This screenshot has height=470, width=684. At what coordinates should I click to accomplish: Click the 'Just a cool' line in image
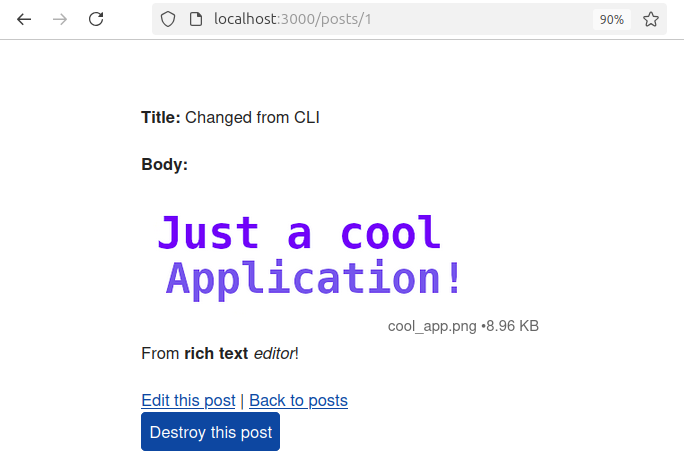[299, 233]
